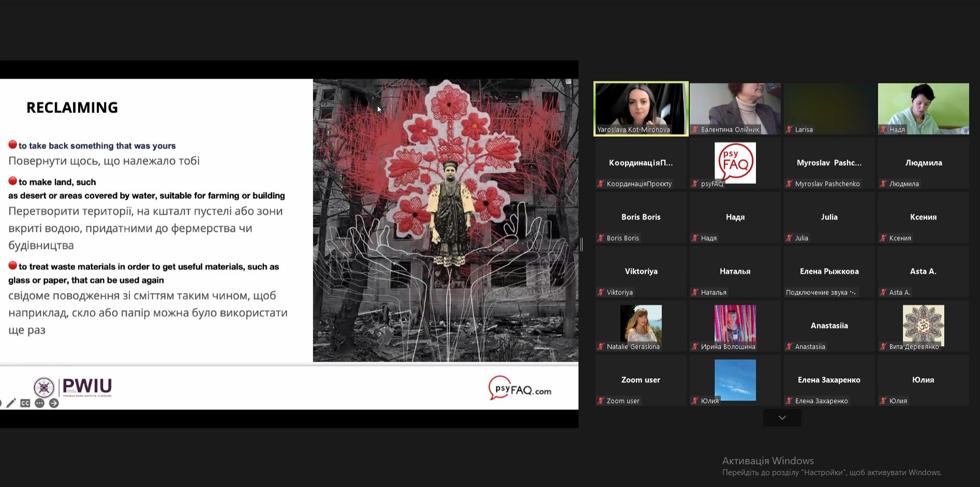Click the divider handle beside shared screen

click(582, 245)
